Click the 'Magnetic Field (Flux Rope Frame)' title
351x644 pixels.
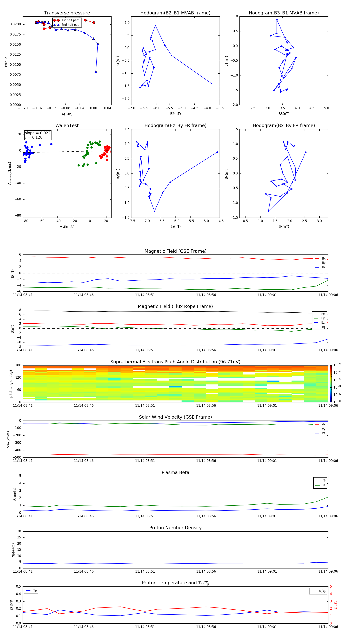click(175, 307)
